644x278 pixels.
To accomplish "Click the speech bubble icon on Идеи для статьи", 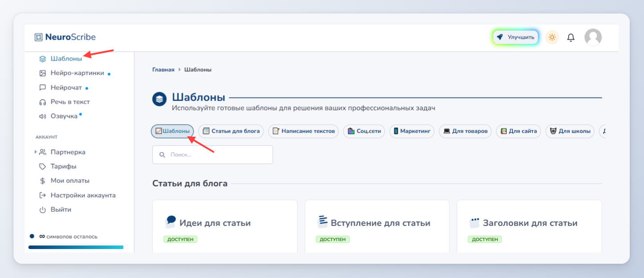I will 170,221.
